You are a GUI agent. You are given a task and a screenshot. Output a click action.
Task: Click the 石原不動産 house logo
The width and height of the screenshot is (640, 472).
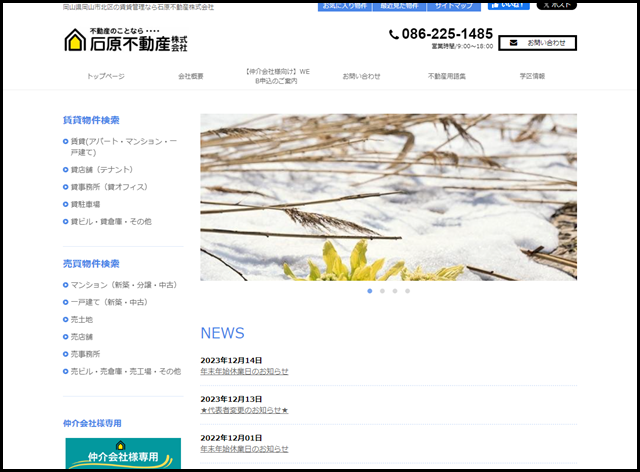[125, 40]
